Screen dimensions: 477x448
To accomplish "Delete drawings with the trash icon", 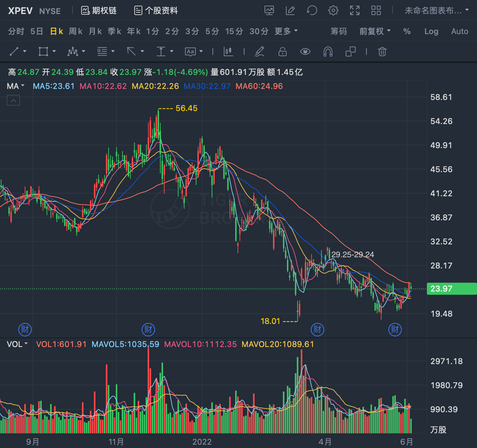I will click(382, 51).
